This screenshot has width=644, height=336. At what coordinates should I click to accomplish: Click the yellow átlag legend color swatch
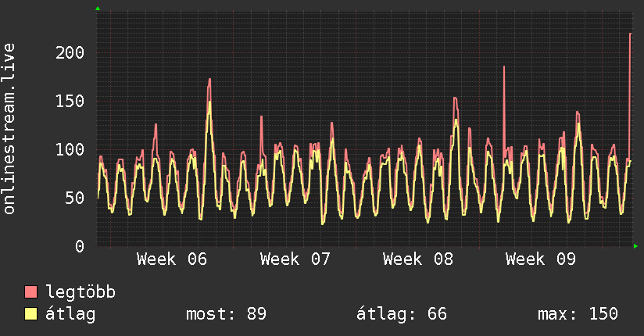tap(31, 314)
